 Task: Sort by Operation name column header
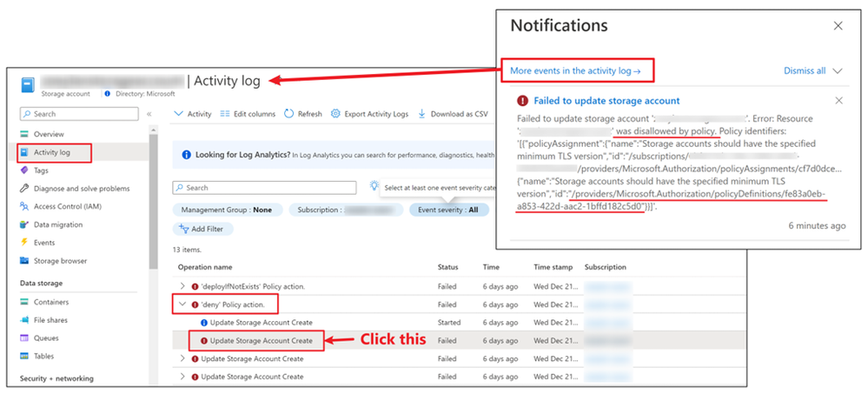(205, 267)
